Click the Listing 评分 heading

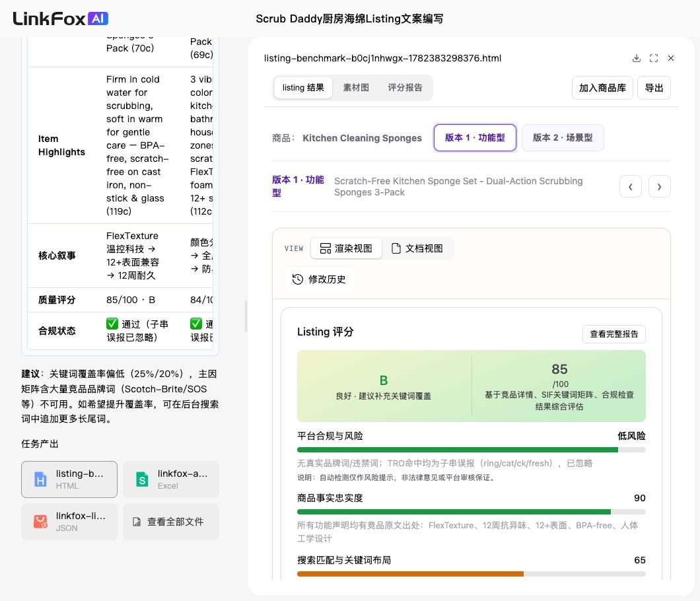point(326,332)
